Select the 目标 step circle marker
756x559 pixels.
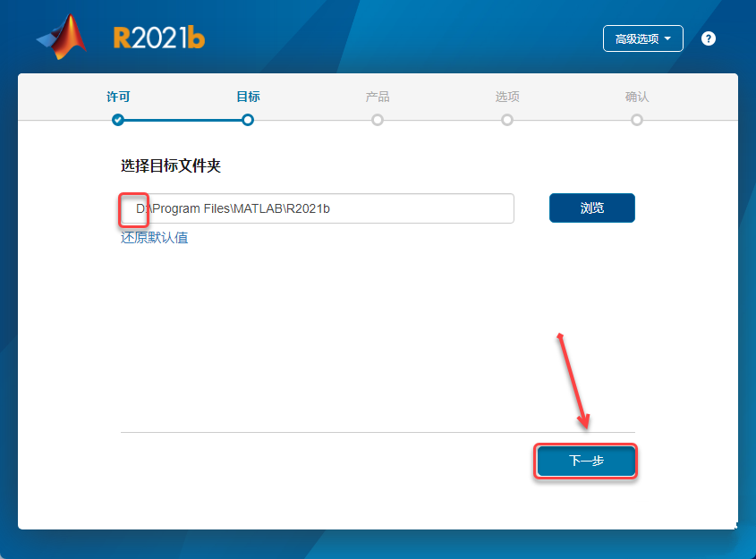248,120
